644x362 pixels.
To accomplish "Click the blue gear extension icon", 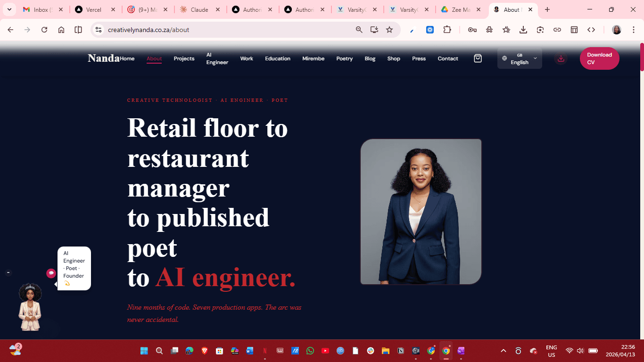I will click(430, 30).
